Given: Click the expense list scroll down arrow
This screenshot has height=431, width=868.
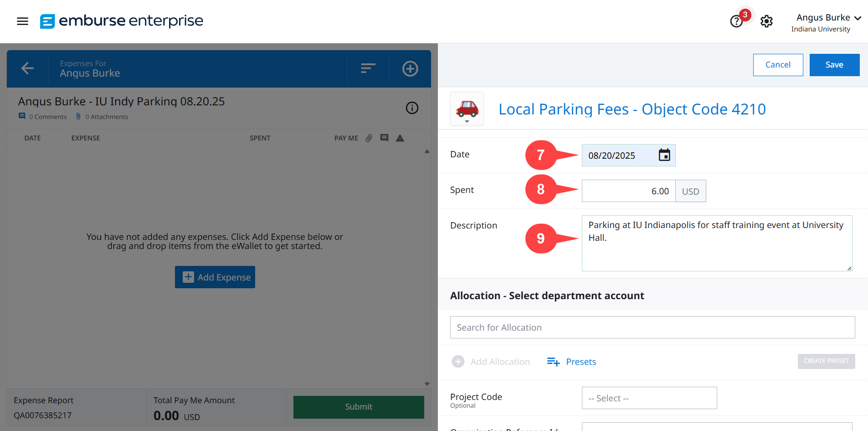Looking at the screenshot, I should pos(427,384).
